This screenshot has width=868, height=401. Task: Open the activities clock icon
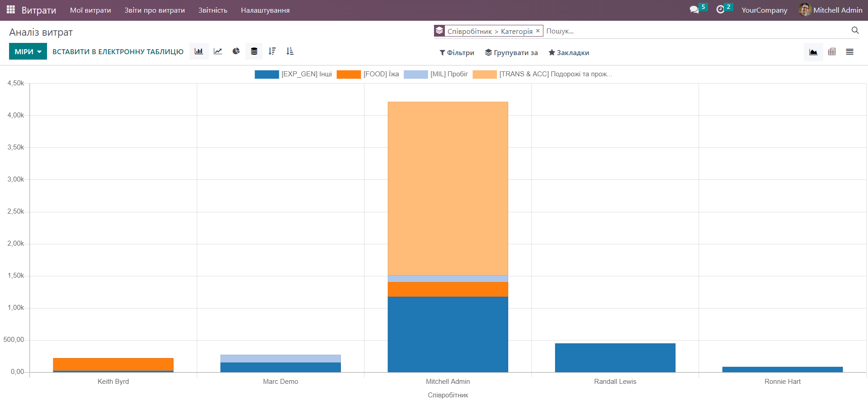[x=720, y=9]
